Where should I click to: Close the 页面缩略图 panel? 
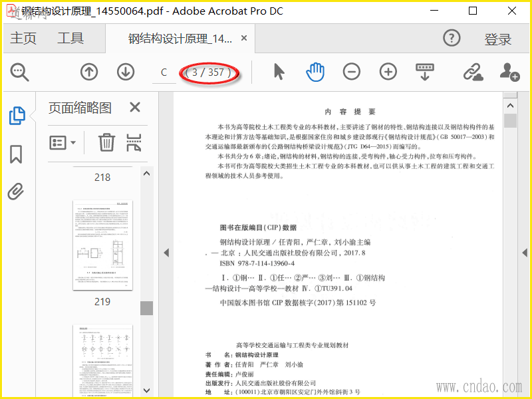pyautogui.click(x=135, y=107)
